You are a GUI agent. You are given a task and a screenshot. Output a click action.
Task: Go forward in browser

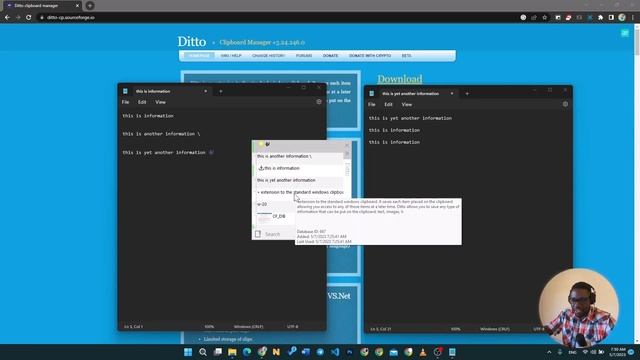point(18,18)
